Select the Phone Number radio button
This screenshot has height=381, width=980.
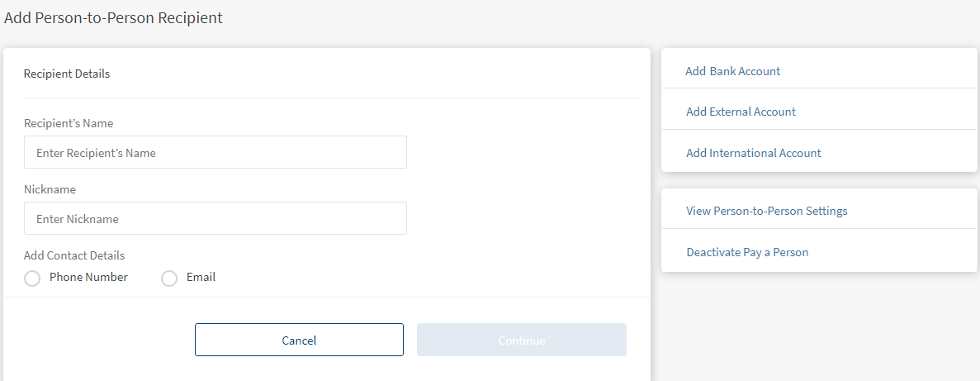(32, 279)
